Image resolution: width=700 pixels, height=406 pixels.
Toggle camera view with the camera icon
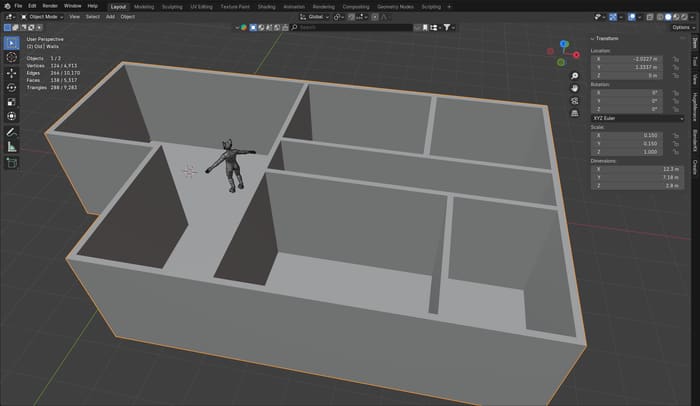point(575,100)
